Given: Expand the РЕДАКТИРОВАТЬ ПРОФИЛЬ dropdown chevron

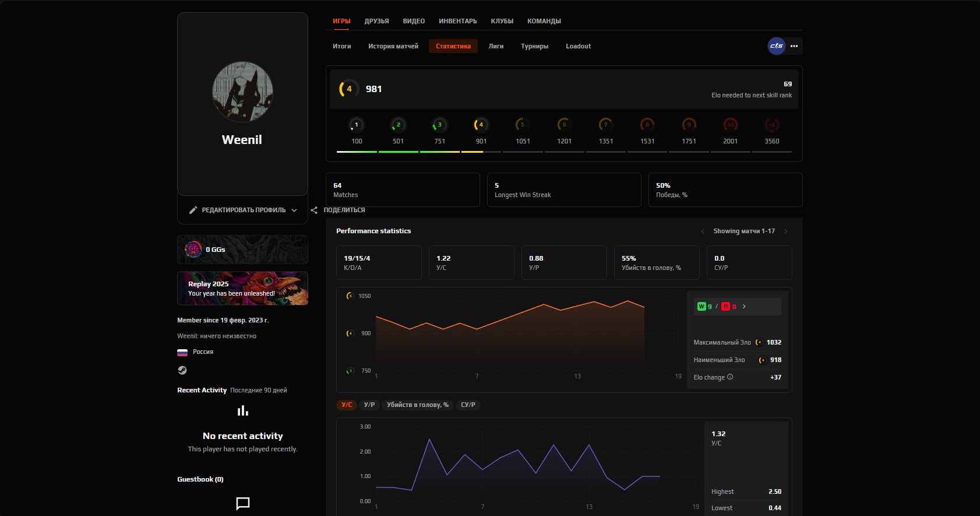Looking at the screenshot, I should [294, 210].
